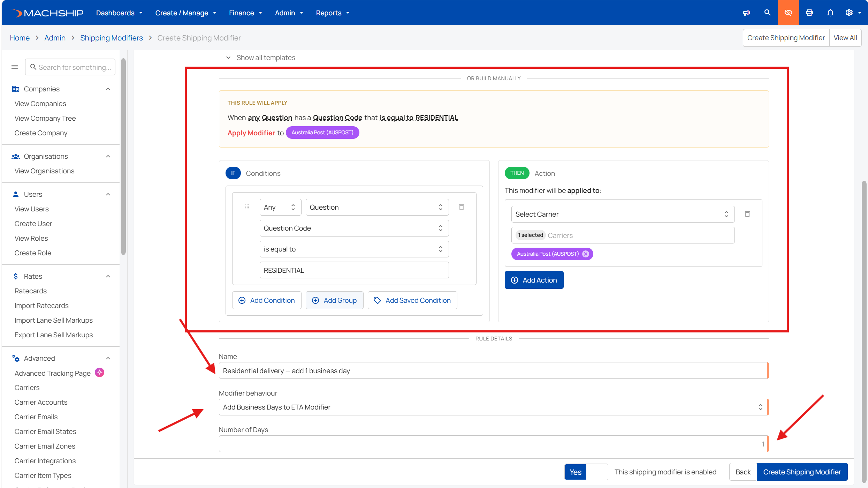This screenshot has height=488, width=868.
Task: Open the Finance menu
Action: click(245, 13)
